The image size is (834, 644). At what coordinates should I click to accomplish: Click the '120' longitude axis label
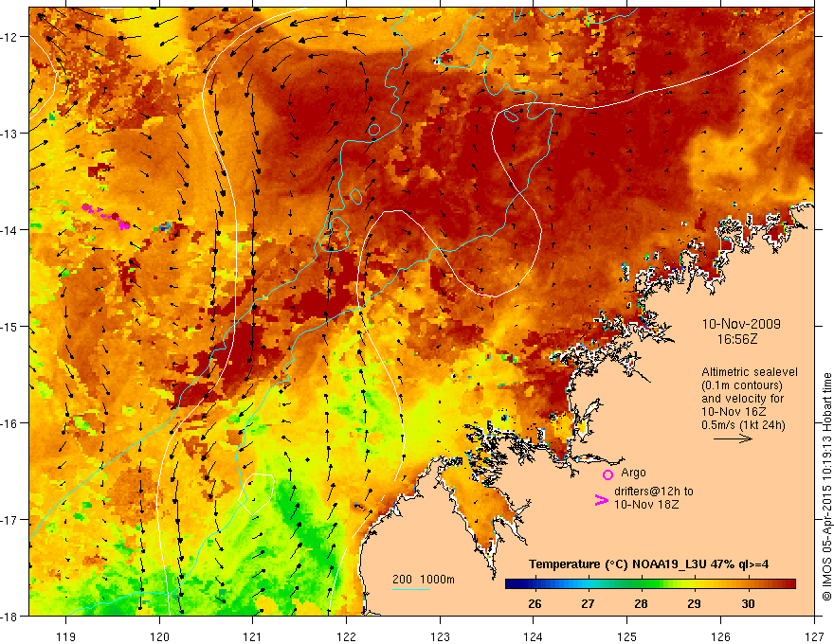159,636
